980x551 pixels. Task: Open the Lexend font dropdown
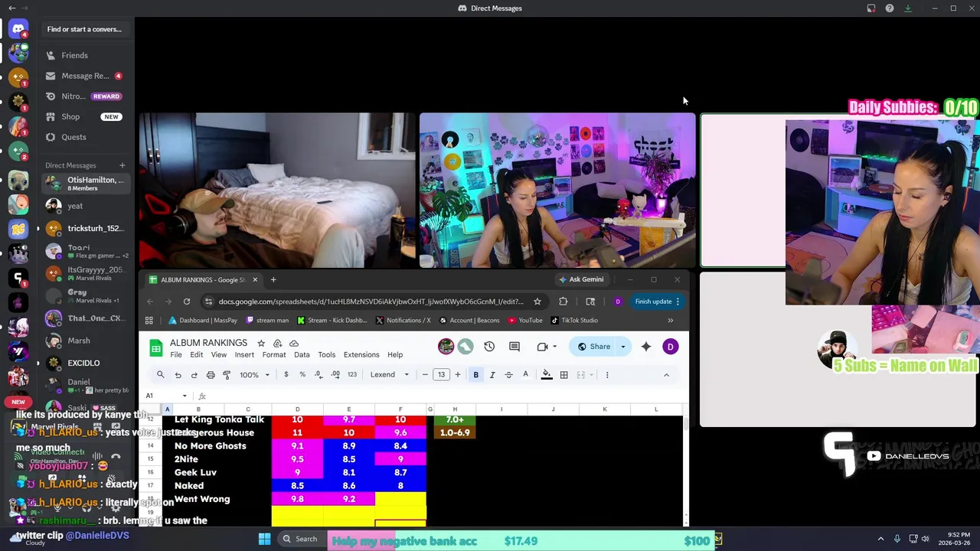point(390,375)
